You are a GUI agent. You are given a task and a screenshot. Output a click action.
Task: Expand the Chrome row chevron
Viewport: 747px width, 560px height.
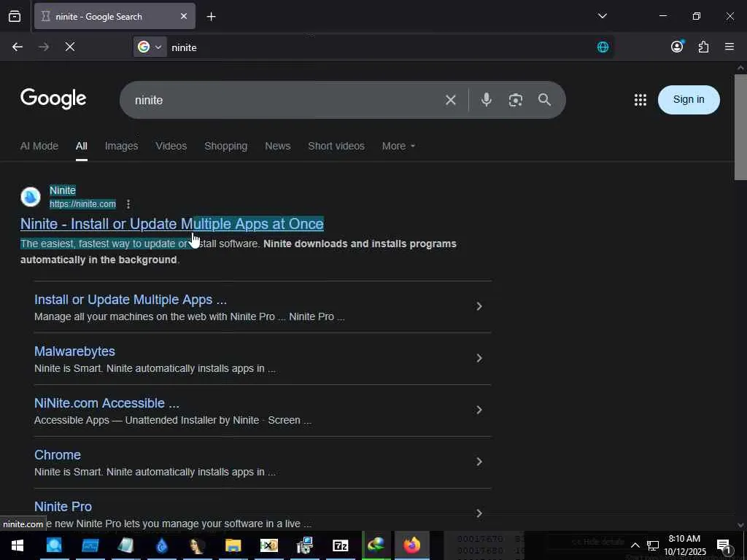coord(479,462)
